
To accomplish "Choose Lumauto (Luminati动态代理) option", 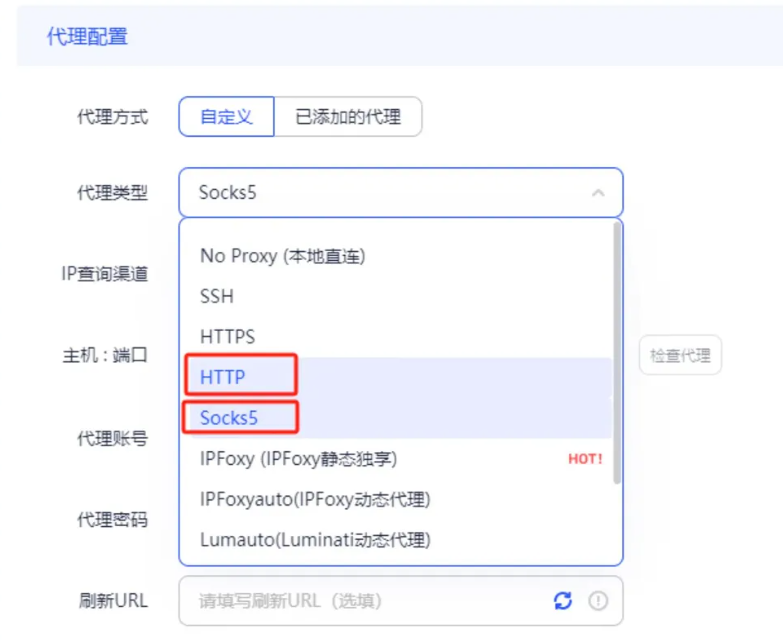I will pos(315,540).
